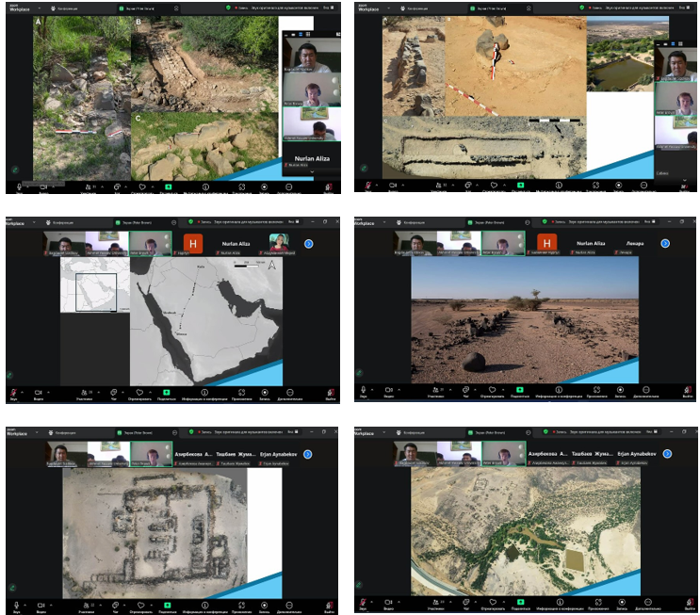Select the green Экран screen-share tab in the middle-left window
Viewport: 700px width, 615px height.
tap(125, 222)
